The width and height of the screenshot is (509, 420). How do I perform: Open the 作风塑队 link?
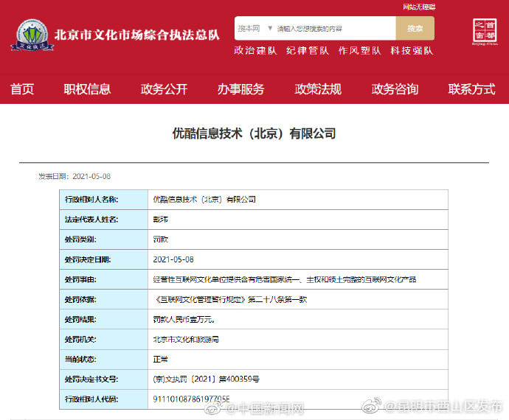pos(360,51)
